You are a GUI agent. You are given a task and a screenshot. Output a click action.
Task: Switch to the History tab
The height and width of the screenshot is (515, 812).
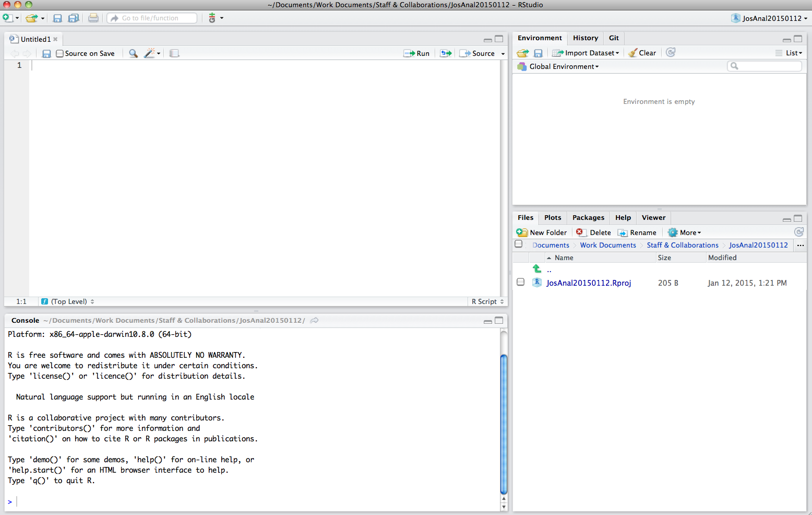pyautogui.click(x=586, y=38)
